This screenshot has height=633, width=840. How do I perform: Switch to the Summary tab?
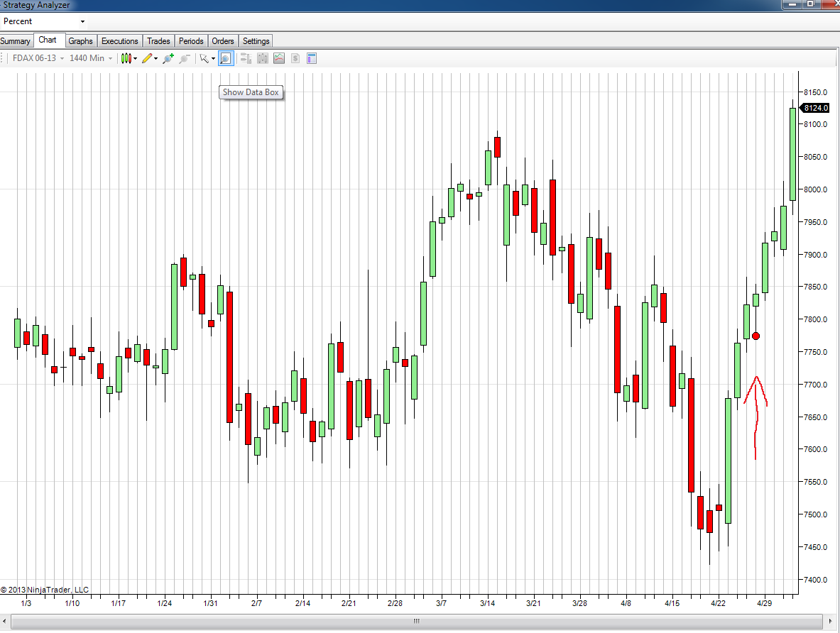[x=15, y=41]
